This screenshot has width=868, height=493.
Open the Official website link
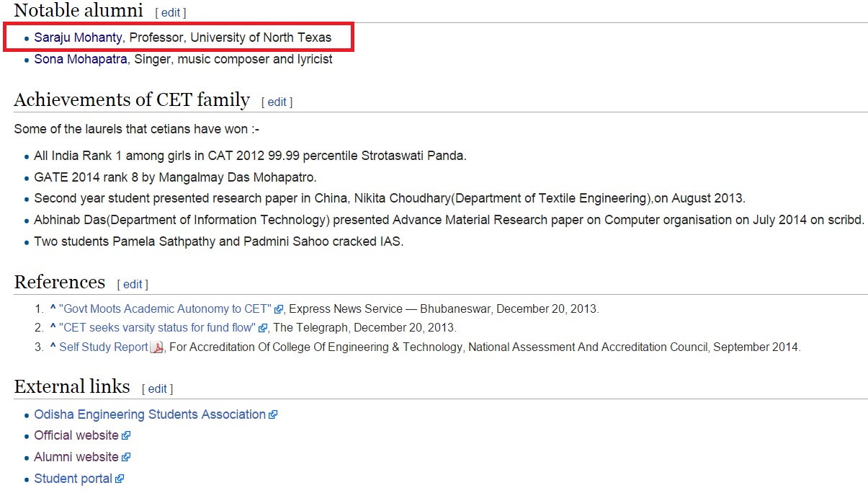76,435
